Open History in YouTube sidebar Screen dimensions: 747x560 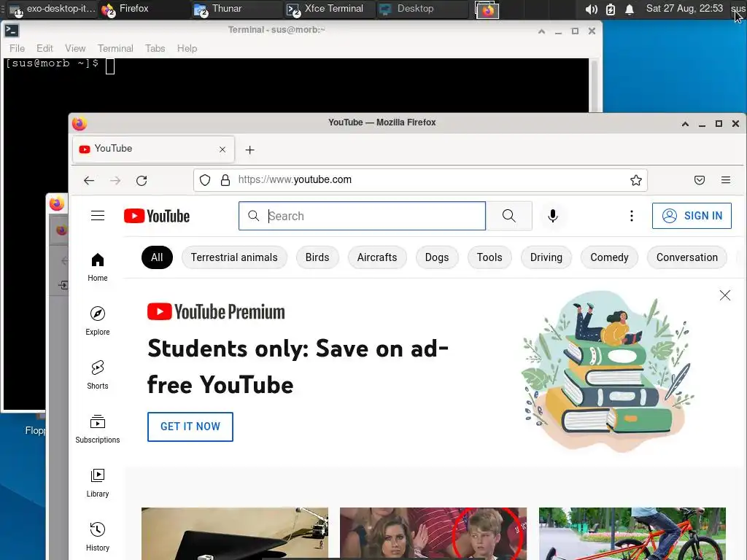coord(98,537)
